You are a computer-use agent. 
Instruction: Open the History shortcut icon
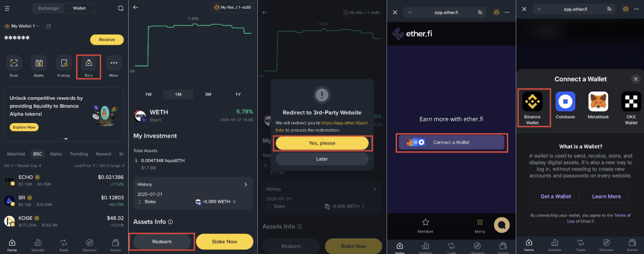coord(64,63)
